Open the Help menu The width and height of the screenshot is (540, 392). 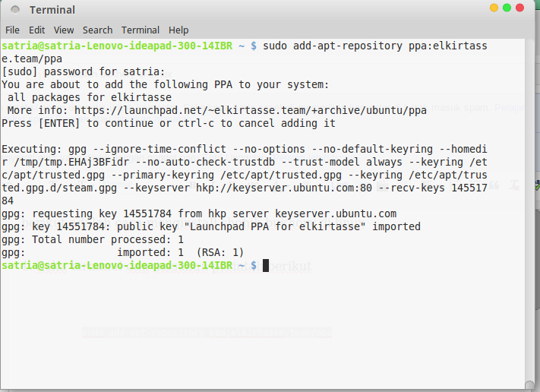pos(178,30)
